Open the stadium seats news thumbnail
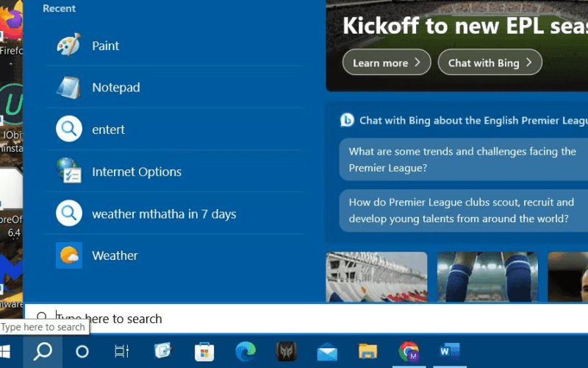 tap(376, 277)
